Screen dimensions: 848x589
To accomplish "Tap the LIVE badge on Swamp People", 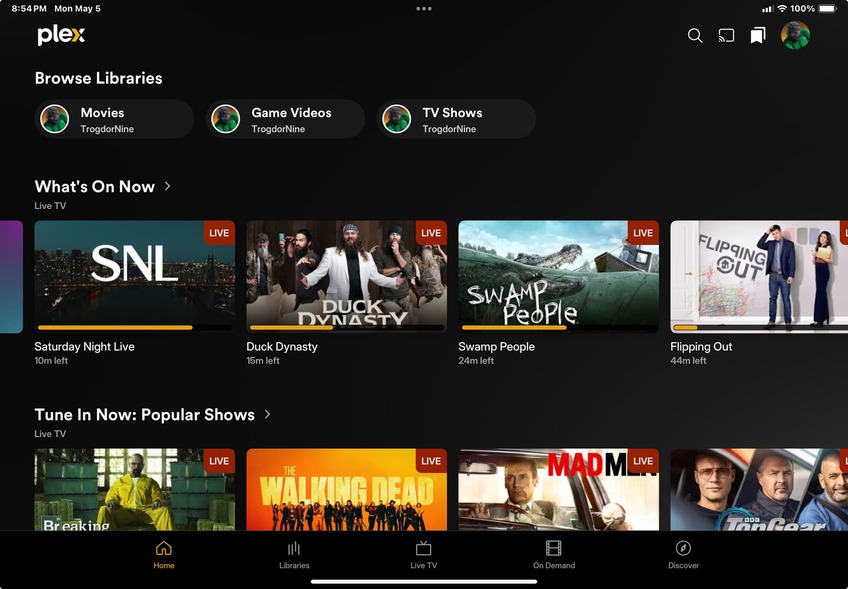I will [643, 233].
